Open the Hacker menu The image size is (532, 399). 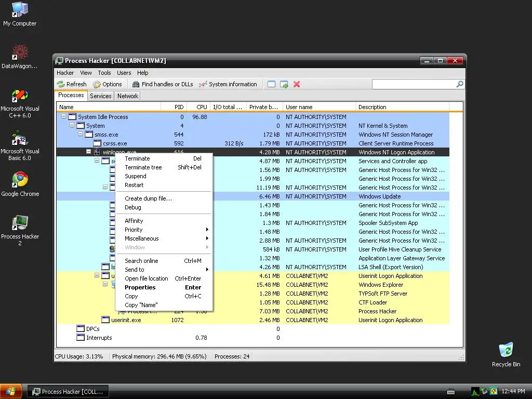point(65,73)
